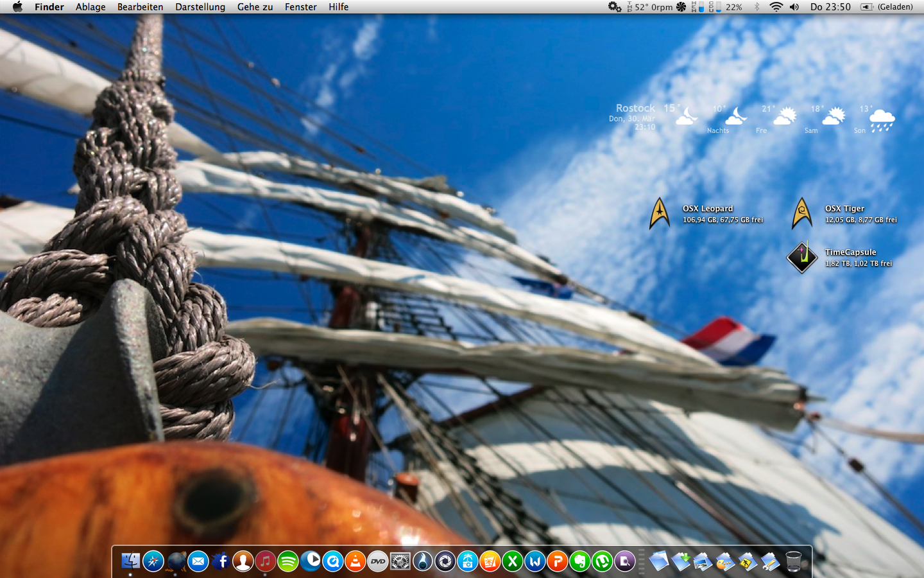Open the blue Mail envelope icon
This screenshot has width=924, height=578.
[198, 561]
